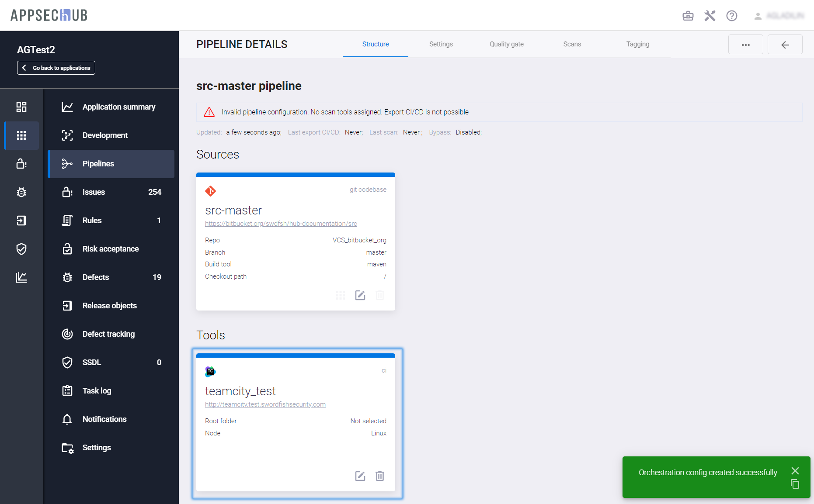Viewport: 814px width, 504px height.
Task: Go to the Tagging tab
Action: pyautogui.click(x=637, y=44)
